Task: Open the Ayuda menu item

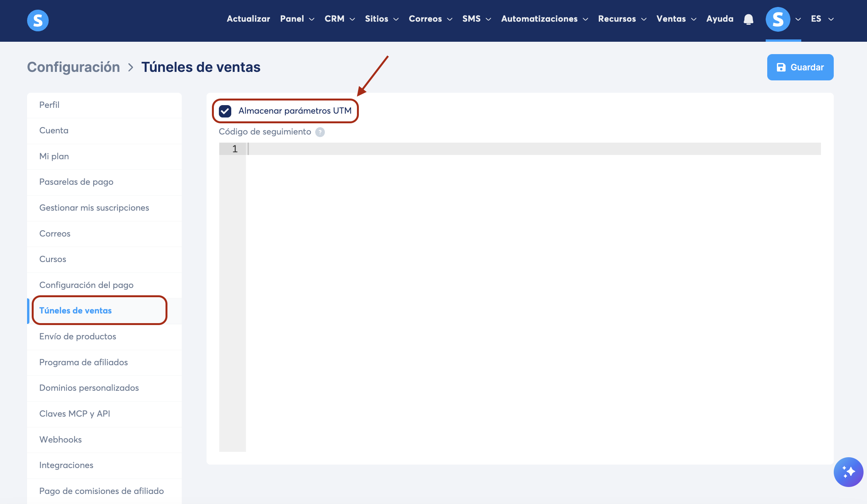Action: tap(720, 19)
